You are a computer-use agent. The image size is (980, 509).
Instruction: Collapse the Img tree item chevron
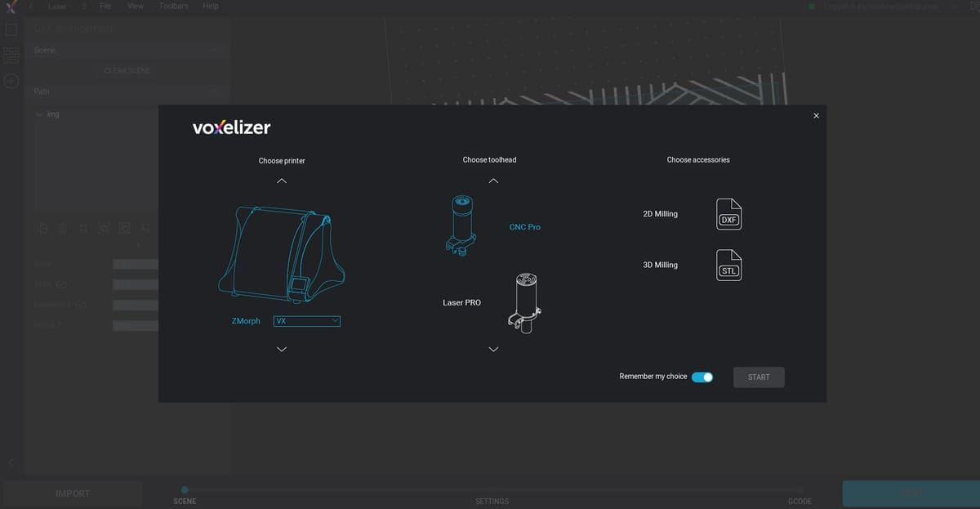point(40,114)
